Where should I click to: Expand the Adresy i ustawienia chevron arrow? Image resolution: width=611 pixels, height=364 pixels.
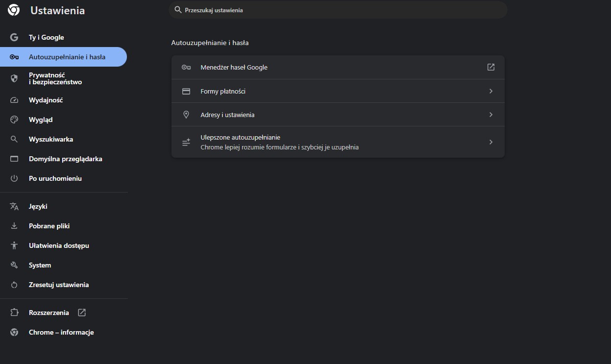(x=490, y=115)
